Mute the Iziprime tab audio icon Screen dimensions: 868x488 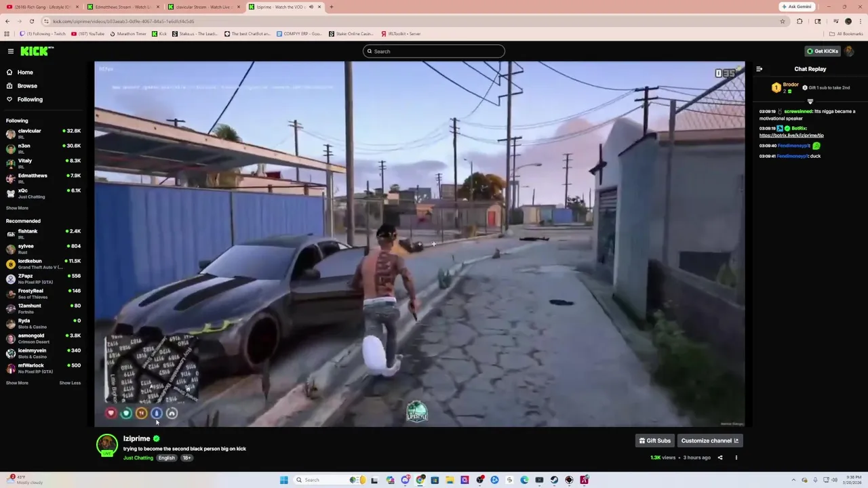[x=311, y=7]
